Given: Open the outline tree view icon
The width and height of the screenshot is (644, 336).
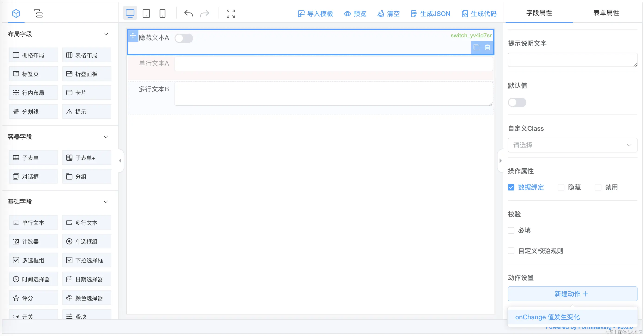Looking at the screenshot, I should tap(38, 13).
